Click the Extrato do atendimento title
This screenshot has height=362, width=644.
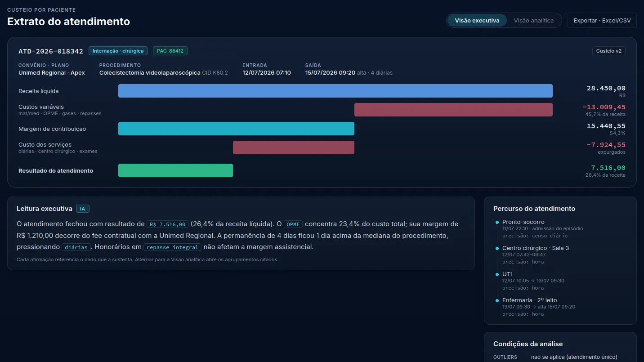(68, 21)
